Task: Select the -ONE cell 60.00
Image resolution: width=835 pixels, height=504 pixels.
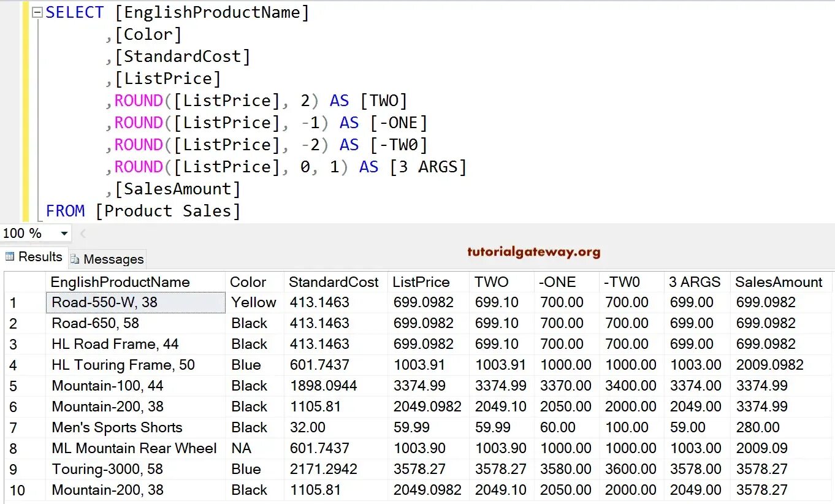Action: pyautogui.click(x=566, y=428)
